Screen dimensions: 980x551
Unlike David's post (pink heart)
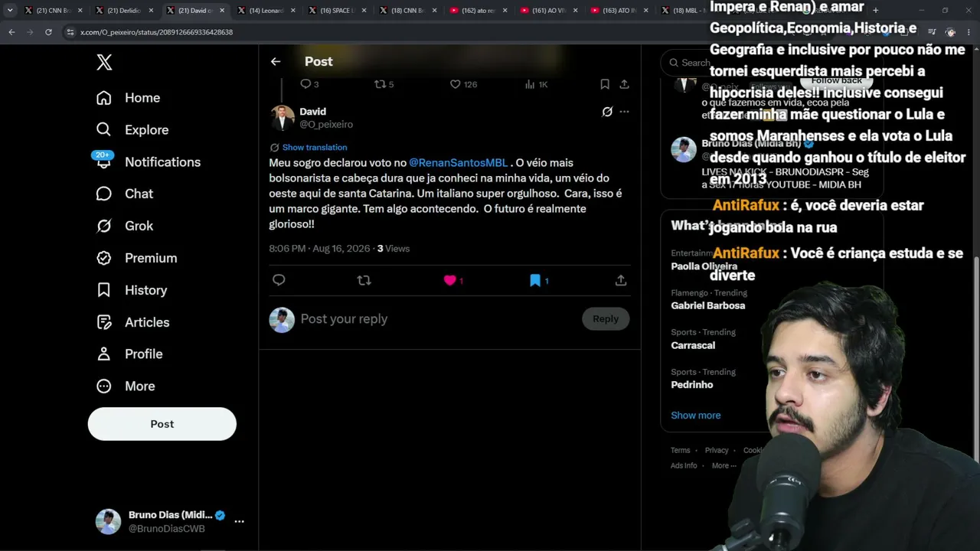coord(450,280)
